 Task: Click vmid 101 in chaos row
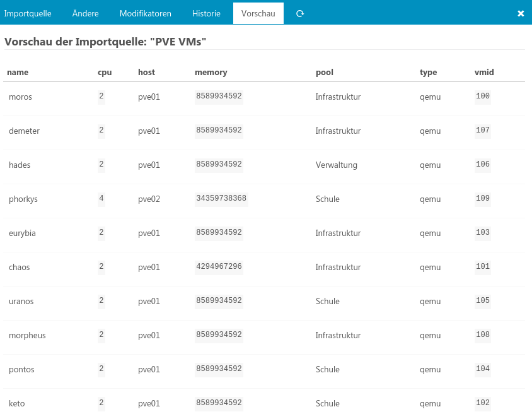click(x=482, y=266)
